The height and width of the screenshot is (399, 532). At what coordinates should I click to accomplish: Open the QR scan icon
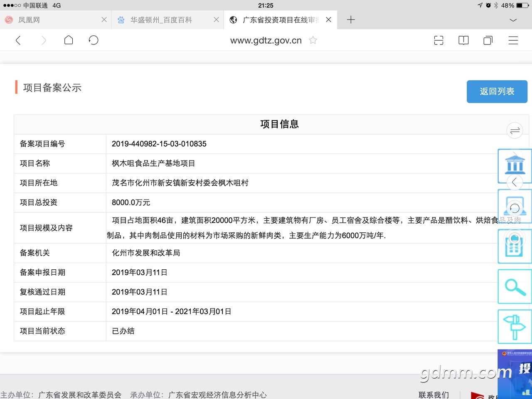click(438, 40)
